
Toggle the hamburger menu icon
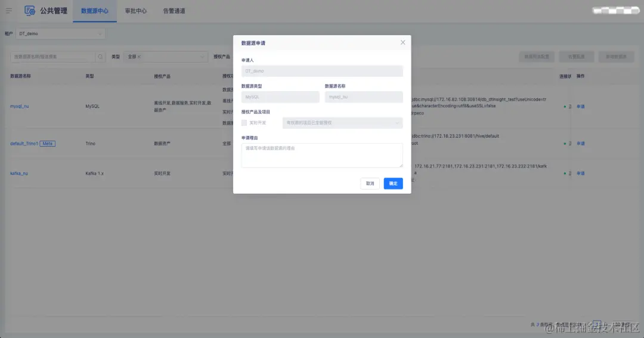click(x=8, y=11)
